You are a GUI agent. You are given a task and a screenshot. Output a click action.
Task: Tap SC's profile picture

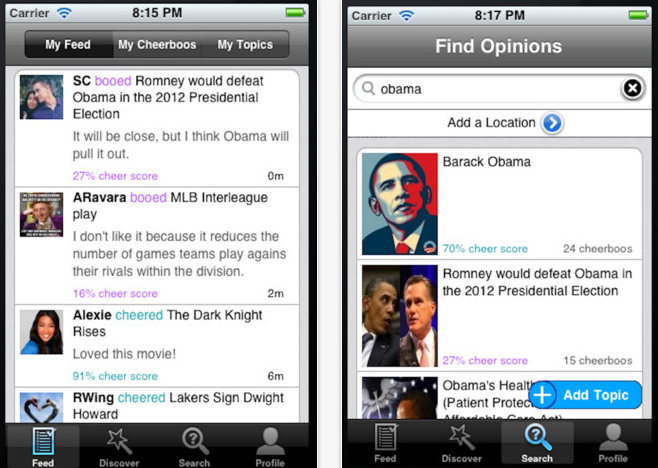point(42,97)
